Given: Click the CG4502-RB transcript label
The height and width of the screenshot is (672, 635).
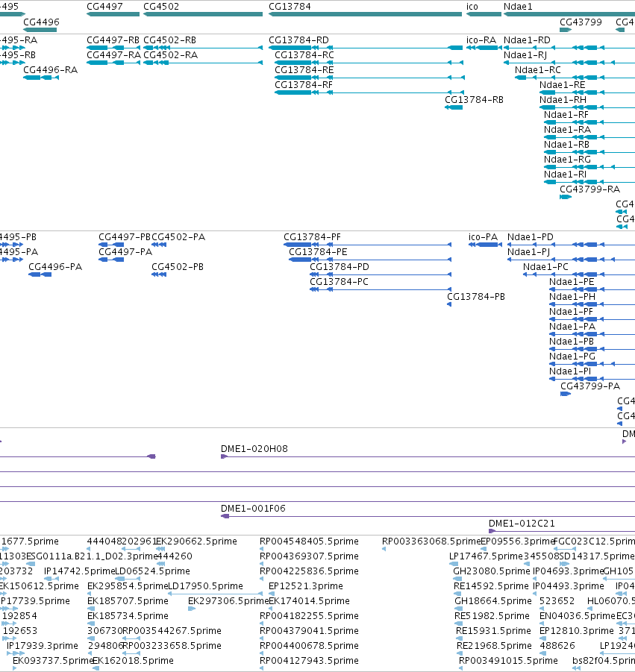Looking at the screenshot, I should 170,40.
